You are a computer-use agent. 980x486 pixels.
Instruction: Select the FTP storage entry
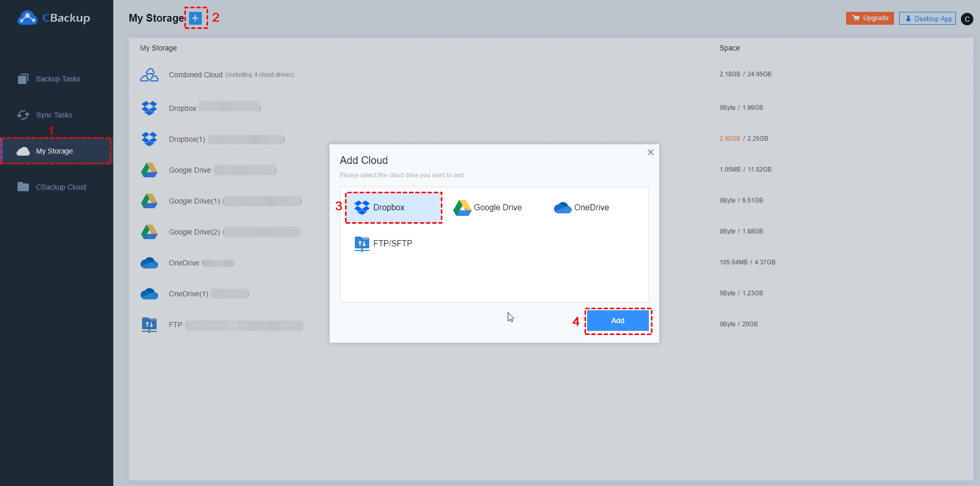(551, 324)
